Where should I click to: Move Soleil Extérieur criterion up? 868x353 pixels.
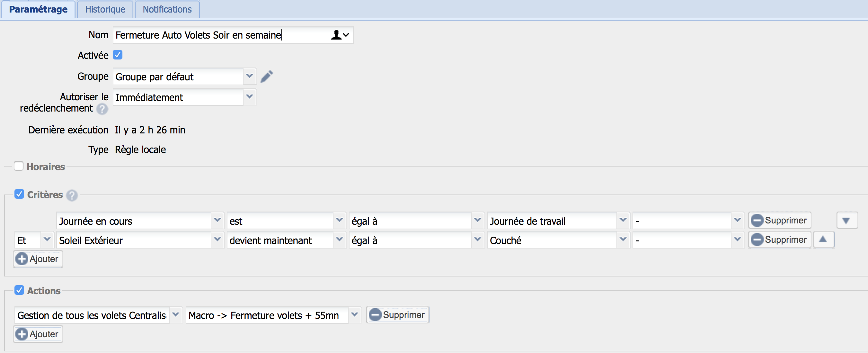pos(824,240)
